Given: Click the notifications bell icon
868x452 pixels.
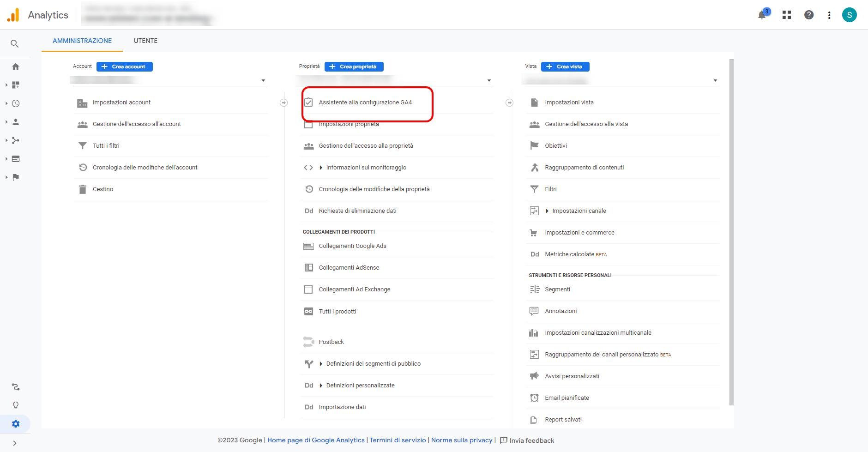Looking at the screenshot, I should click(762, 15).
